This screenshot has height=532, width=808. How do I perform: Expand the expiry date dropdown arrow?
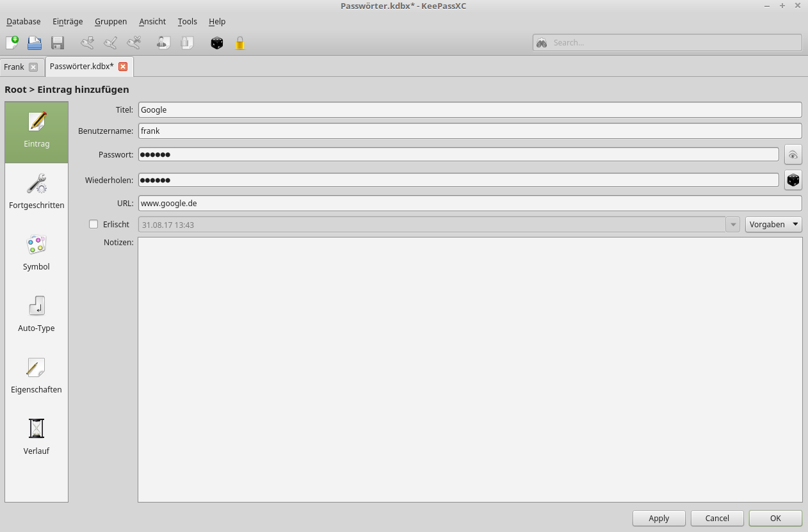pyautogui.click(x=733, y=224)
